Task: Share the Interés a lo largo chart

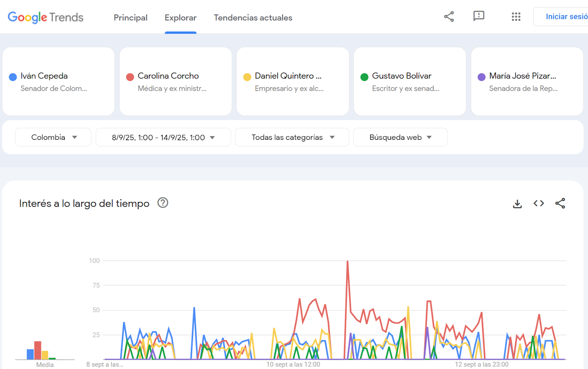Action: pyautogui.click(x=560, y=204)
